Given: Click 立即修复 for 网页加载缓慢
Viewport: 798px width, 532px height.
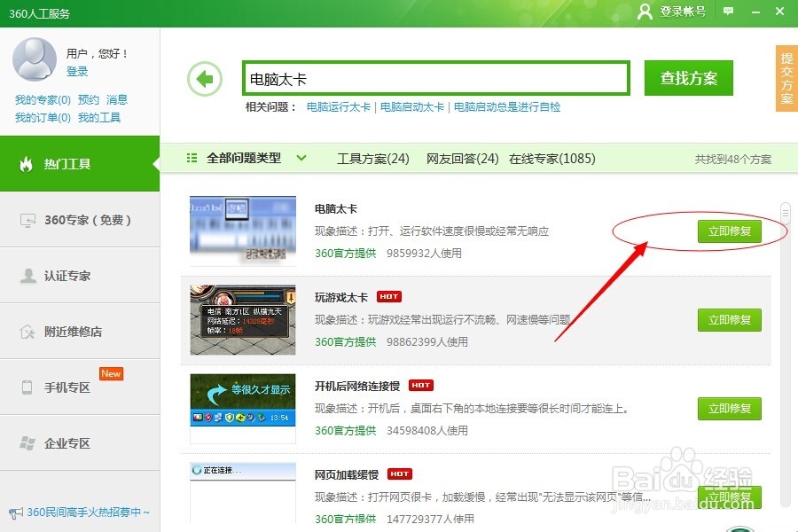Looking at the screenshot, I should (730, 497).
